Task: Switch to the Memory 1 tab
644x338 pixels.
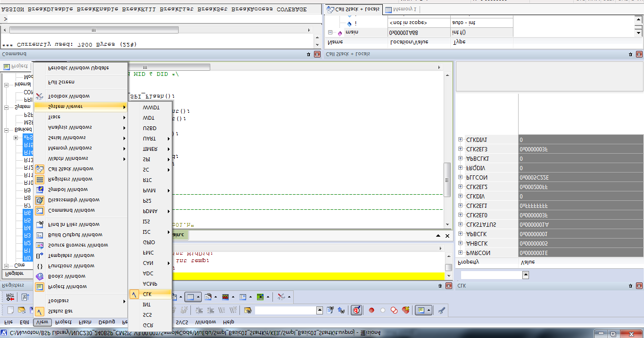Action: pos(401,9)
